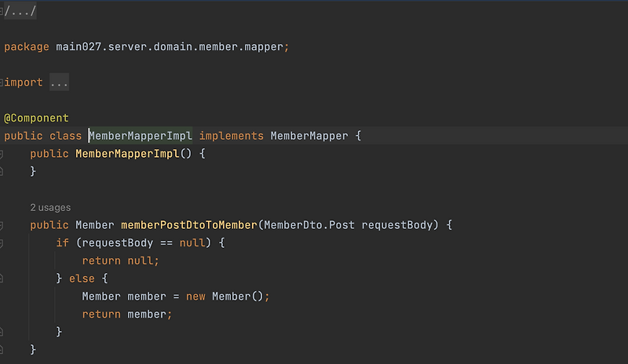628x364 pixels.
Task: Click the else keyword
Action: pyautogui.click(x=82, y=278)
